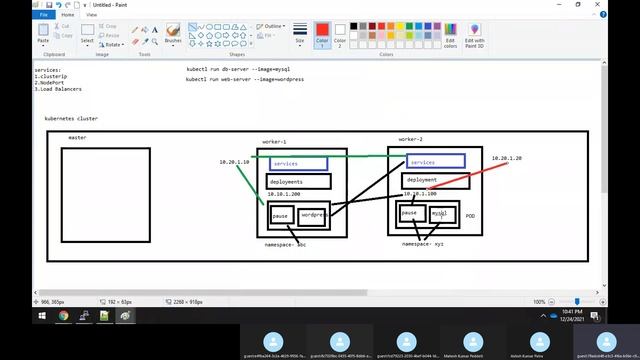Viewport: 640px width, 360px height.
Task: Open Chrome from the taskbar
Action: tap(63, 316)
